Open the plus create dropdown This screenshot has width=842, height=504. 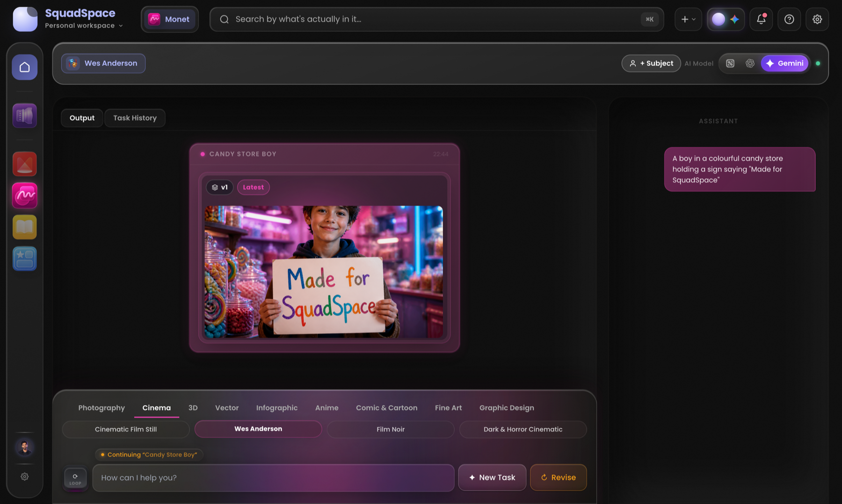[688, 19]
